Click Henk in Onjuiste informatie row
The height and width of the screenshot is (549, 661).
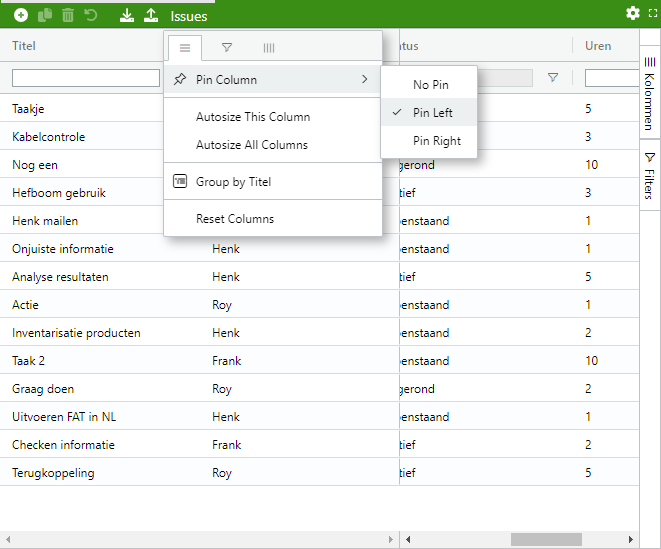(x=226, y=249)
